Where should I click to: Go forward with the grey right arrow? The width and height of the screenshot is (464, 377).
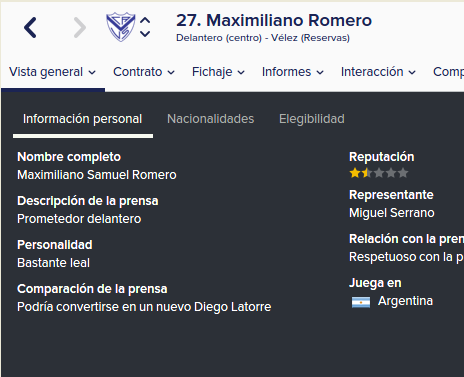click(80, 27)
